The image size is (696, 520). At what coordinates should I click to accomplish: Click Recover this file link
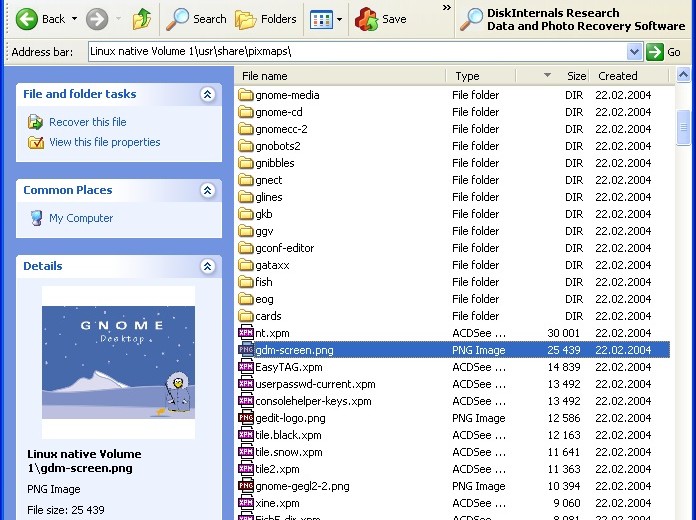click(87, 122)
